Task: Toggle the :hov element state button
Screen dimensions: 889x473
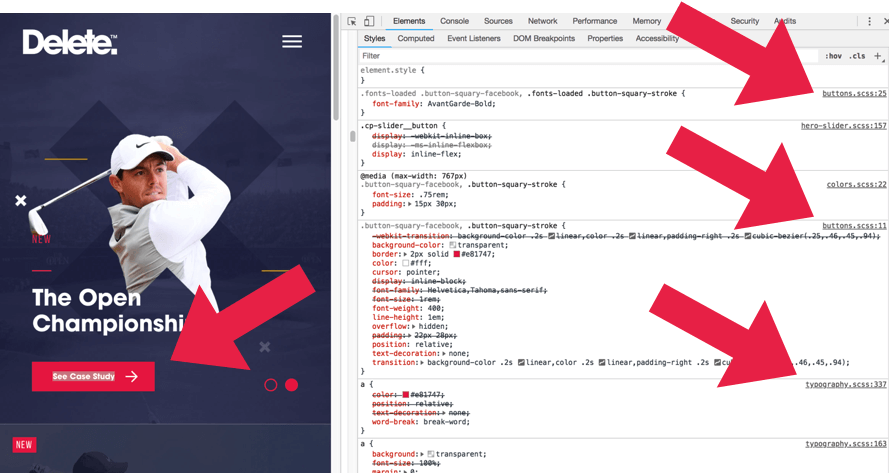Action: pyautogui.click(x=833, y=56)
